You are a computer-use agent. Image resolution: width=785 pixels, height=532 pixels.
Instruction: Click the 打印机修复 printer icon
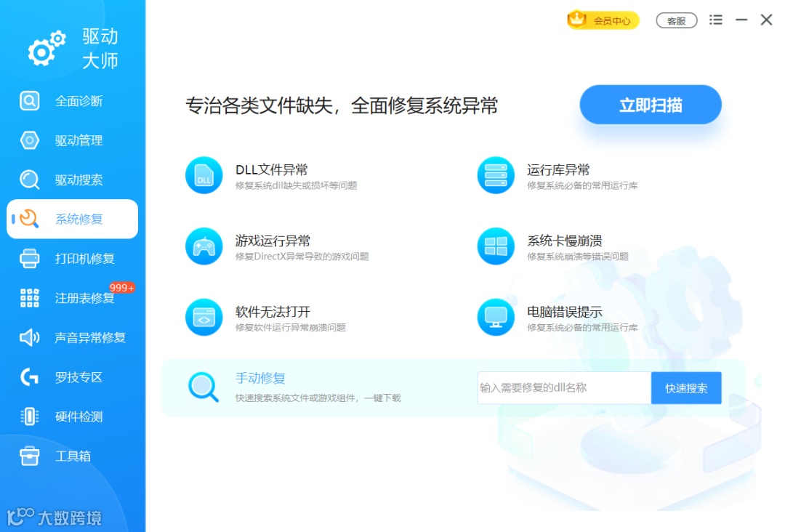point(30,258)
